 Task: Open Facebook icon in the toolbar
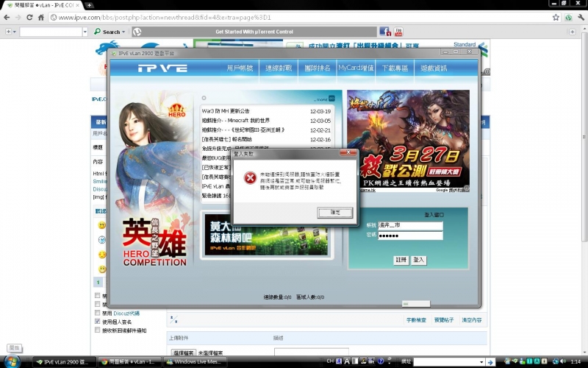(x=385, y=32)
